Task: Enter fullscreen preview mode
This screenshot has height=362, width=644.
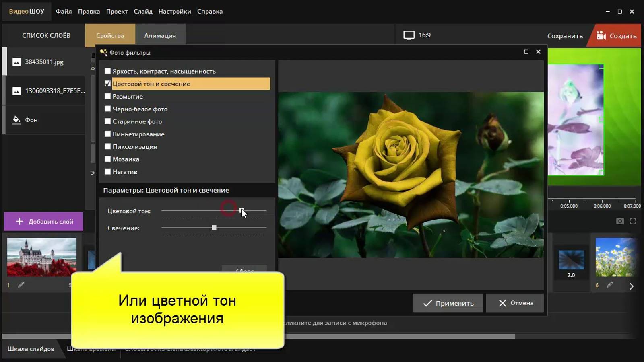Action: pos(633,221)
